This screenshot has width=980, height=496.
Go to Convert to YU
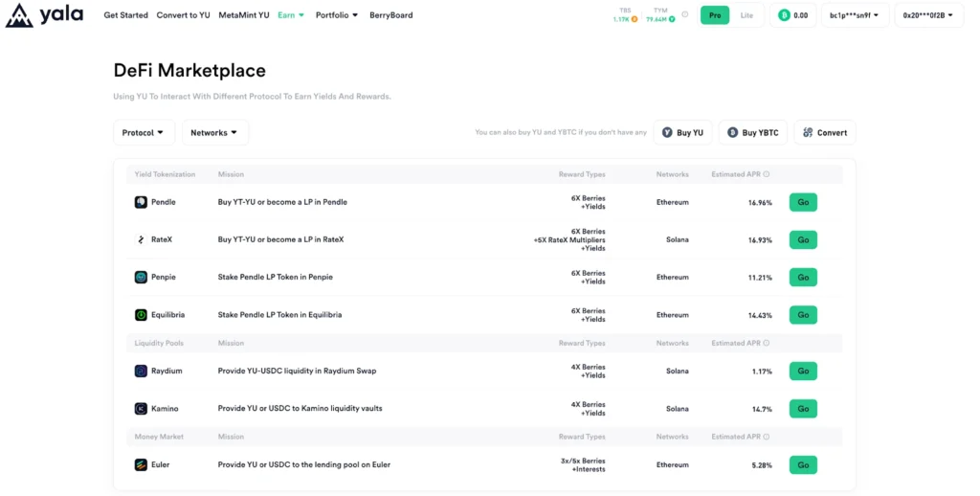[183, 15]
